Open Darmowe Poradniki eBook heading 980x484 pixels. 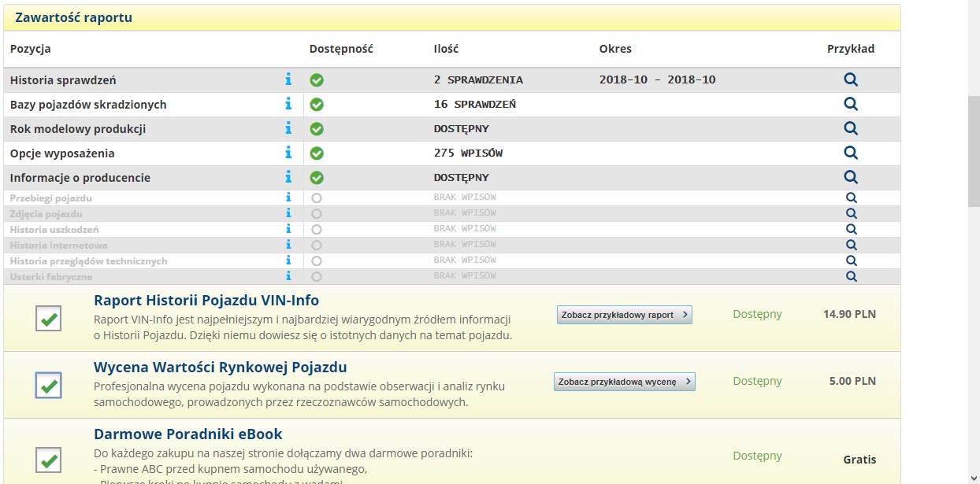[188, 434]
